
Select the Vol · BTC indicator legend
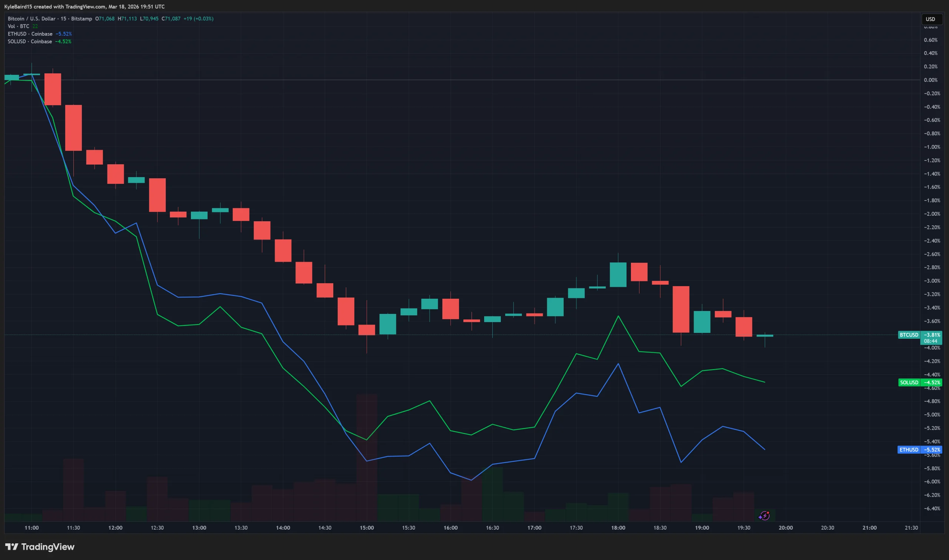click(x=19, y=26)
